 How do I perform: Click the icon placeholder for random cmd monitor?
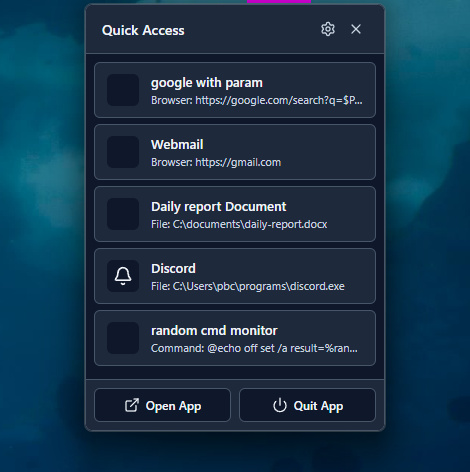pyautogui.click(x=123, y=338)
